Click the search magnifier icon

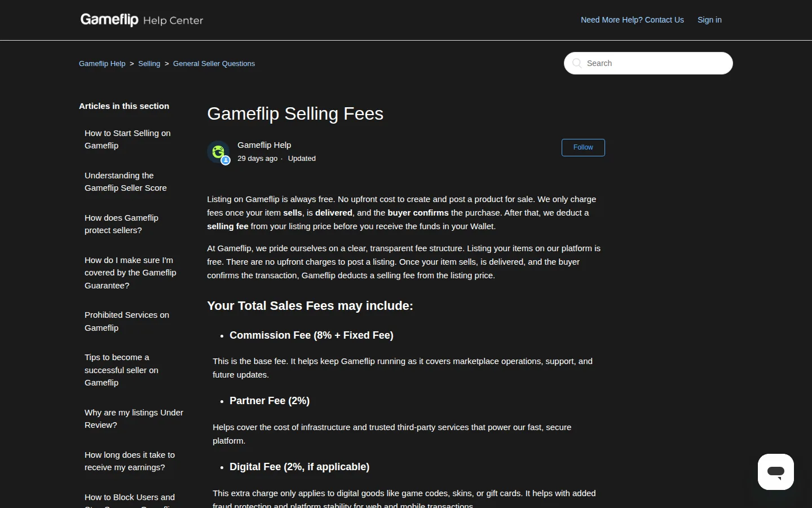tap(577, 63)
